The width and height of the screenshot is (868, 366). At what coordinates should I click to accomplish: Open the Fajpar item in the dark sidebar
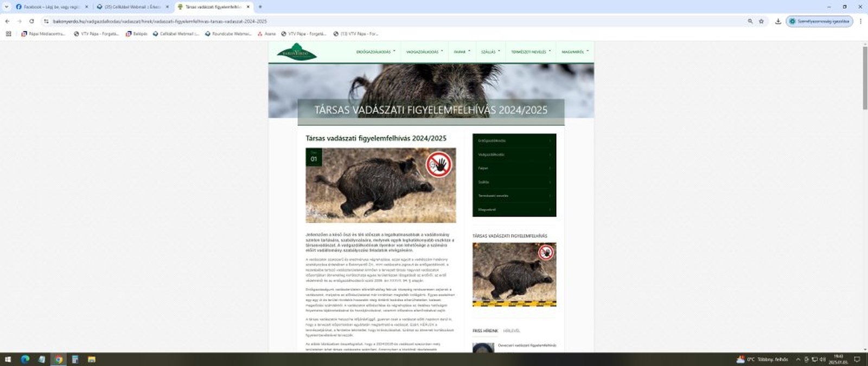514,168
